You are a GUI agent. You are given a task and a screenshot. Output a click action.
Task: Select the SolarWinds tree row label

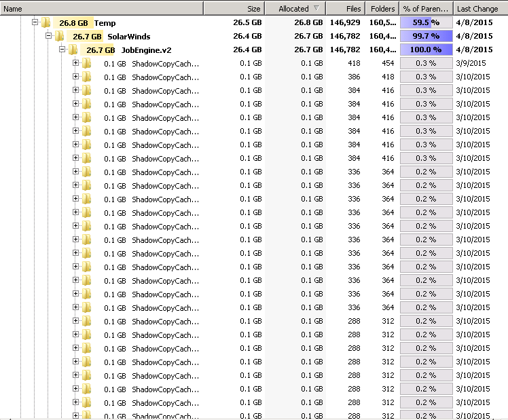pos(129,37)
